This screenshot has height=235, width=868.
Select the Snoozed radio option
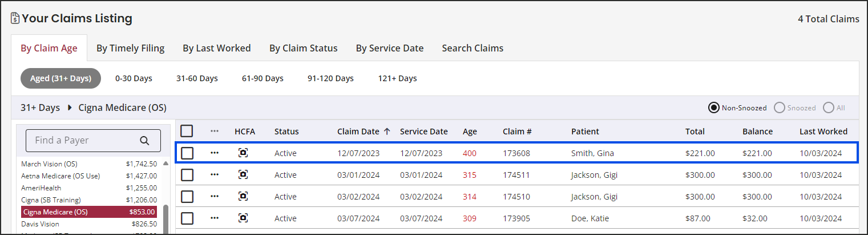click(780, 107)
